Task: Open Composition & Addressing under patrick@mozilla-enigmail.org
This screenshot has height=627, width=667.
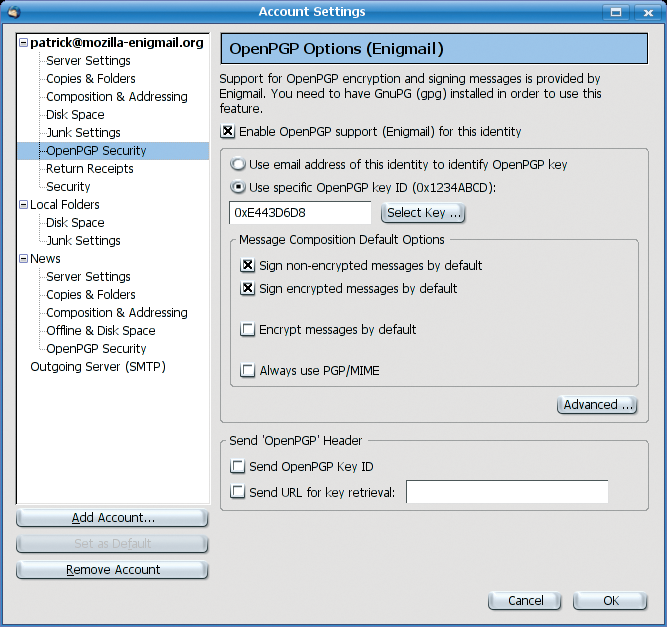Action: tap(117, 97)
